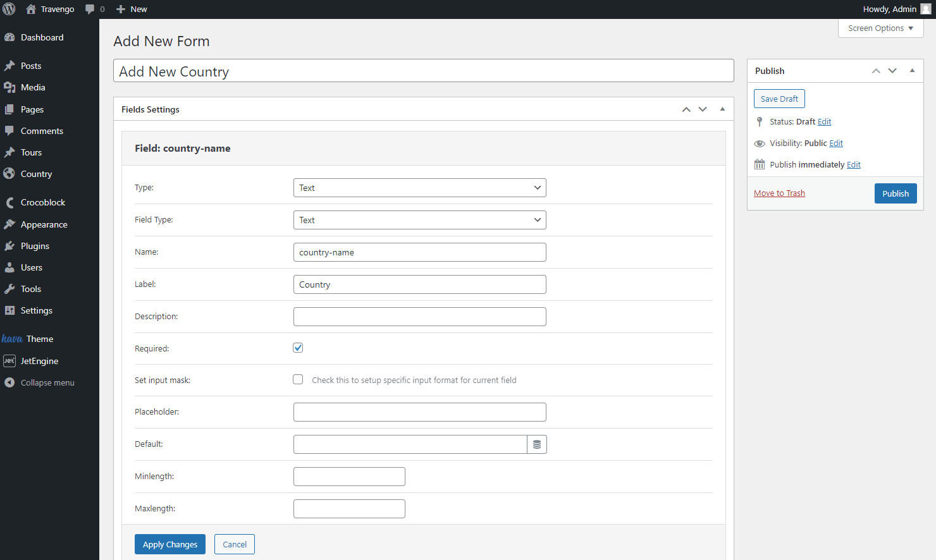Image resolution: width=936 pixels, height=560 pixels.
Task: Click the form title input field
Action: point(424,71)
